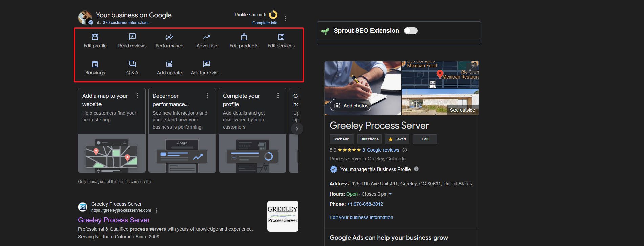Open Read reviews star icon
This screenshot has width=644, height=246.
(x=132, y=37)
